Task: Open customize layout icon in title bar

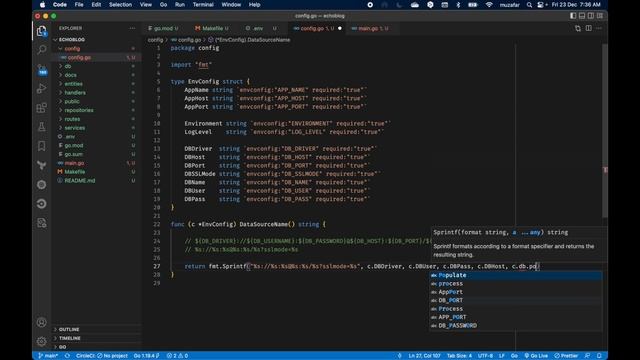Action: click(600, 16)
